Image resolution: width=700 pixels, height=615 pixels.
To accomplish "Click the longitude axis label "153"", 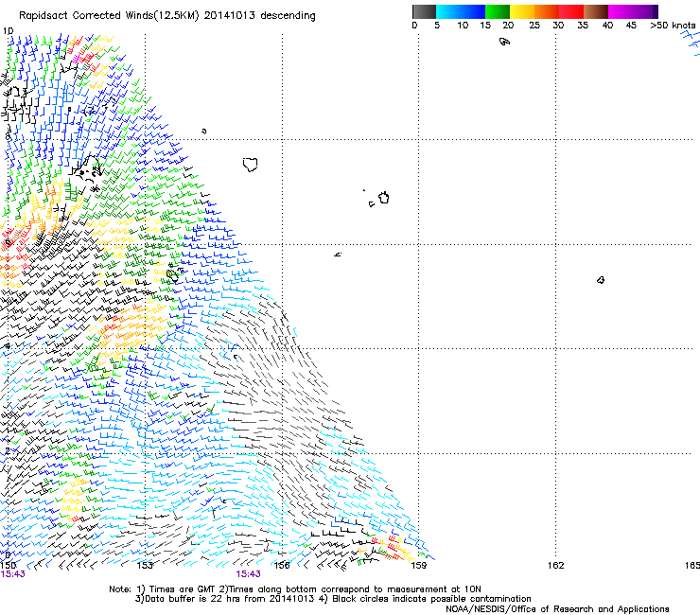I will pyautogui.click(x=145, y=566).
